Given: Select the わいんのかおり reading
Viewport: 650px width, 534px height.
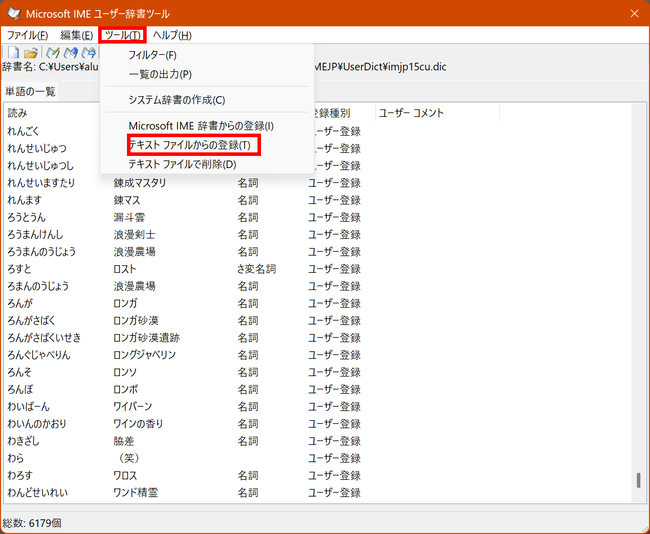Looking at the screenshot, I should (37, 424).
